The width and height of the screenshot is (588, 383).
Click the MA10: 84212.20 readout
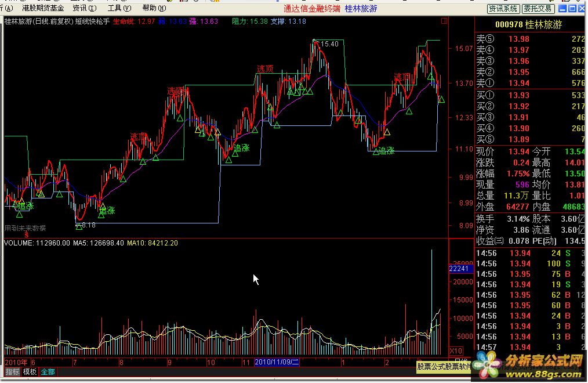pyautogui.click(x=153, y=243)
